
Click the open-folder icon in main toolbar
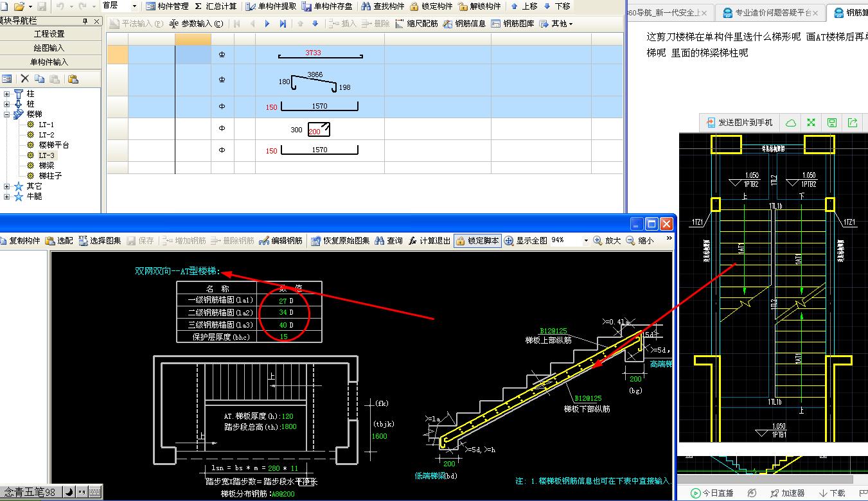[19, 6]
